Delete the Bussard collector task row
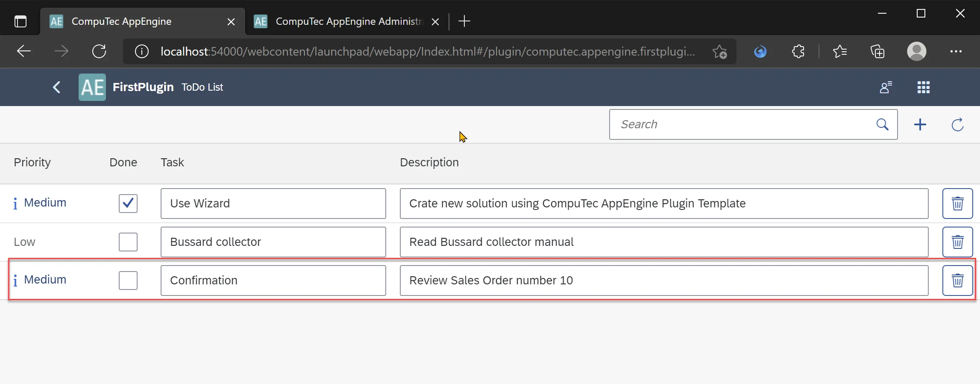This screenshot has height=384, width=980. 957,242
